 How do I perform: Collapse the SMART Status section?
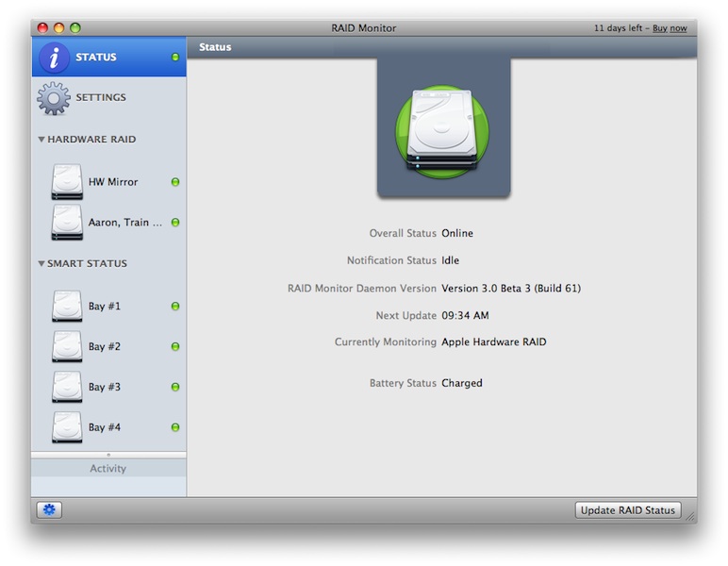pyautogui.click(x=41, y=264)
